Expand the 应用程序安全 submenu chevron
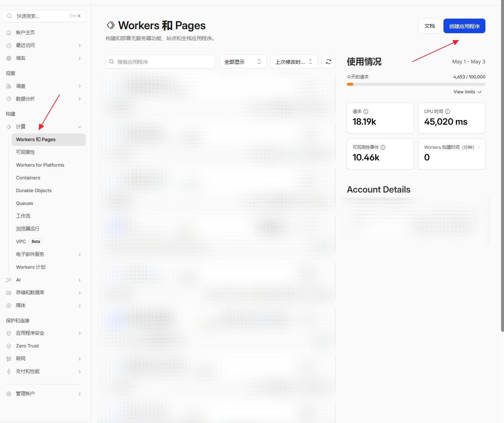This screenshot has width=504, height=423. click(x=80, y=333)
